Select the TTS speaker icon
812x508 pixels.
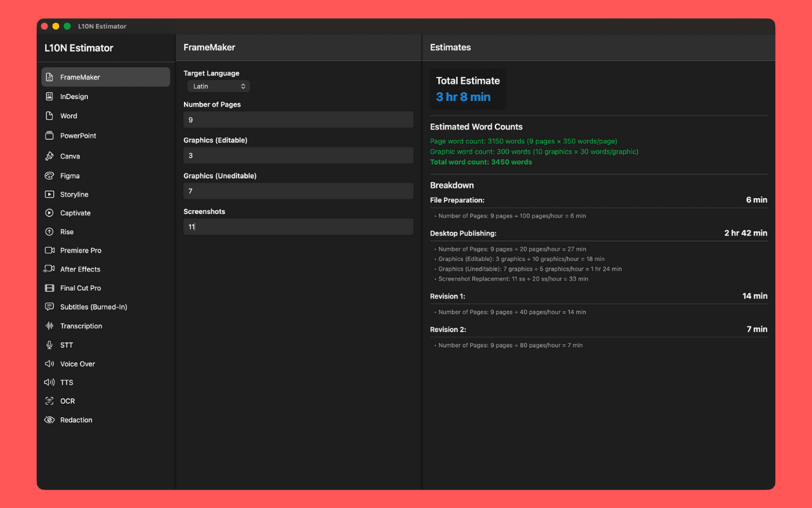(51, 382)
